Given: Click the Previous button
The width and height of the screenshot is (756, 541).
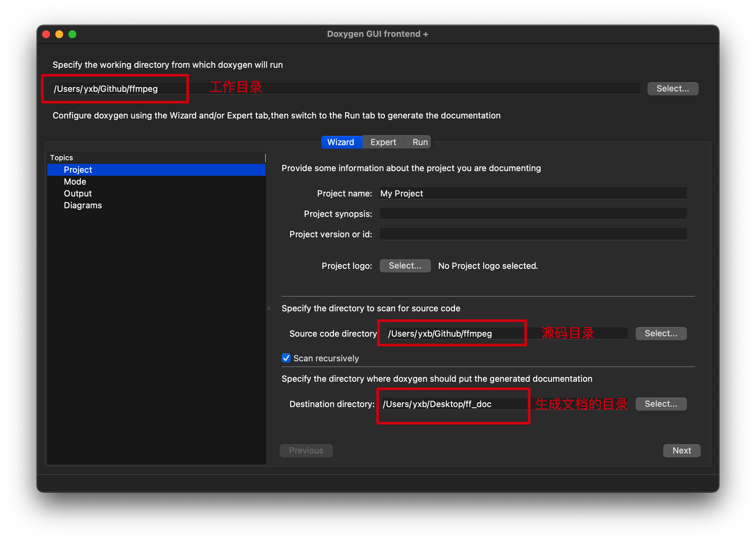Looking at the screenshot, I should click(306, 451).
